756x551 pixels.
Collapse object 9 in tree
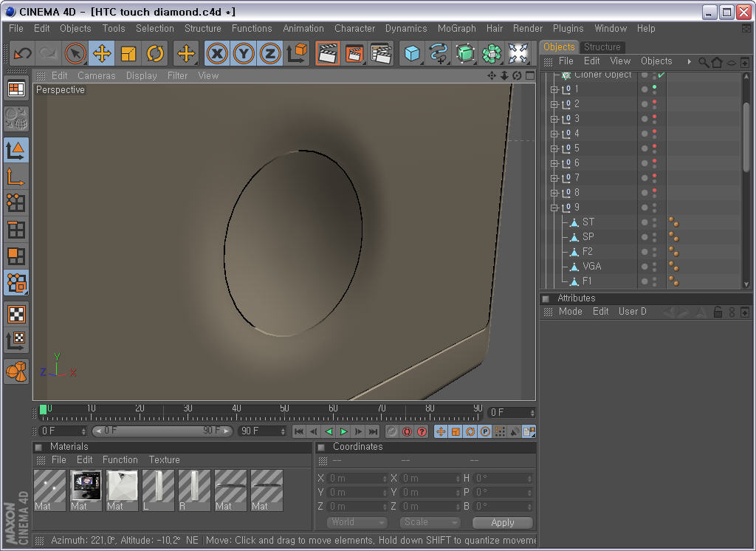tap(554, 208)
